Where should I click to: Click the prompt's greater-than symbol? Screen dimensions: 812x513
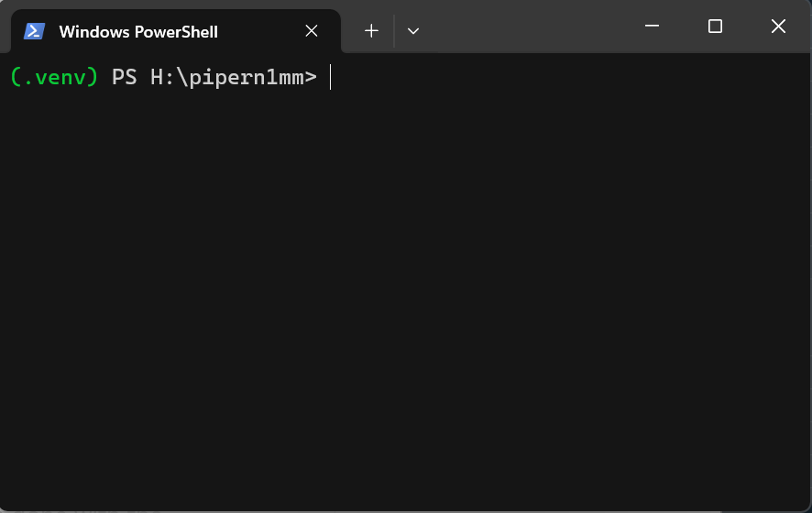pyautogui.click(x=311, y=78)
